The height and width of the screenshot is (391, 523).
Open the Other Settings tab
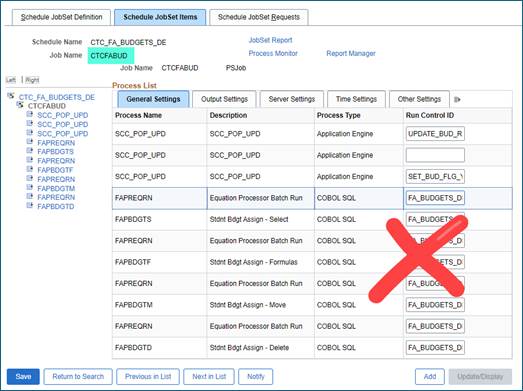coord(419,99)
